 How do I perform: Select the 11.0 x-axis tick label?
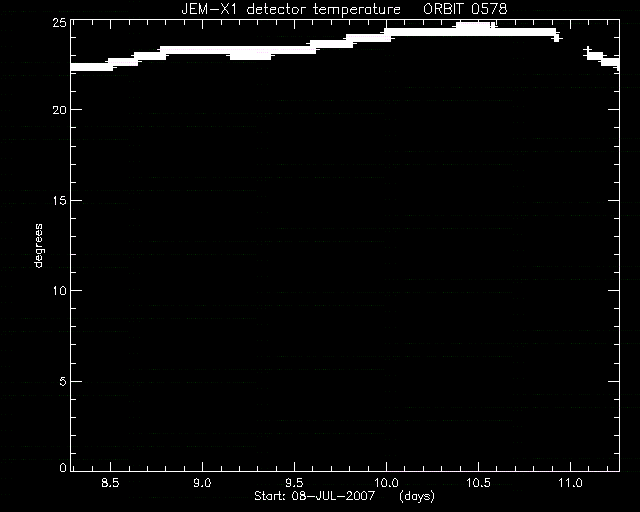tap(570, 483)
